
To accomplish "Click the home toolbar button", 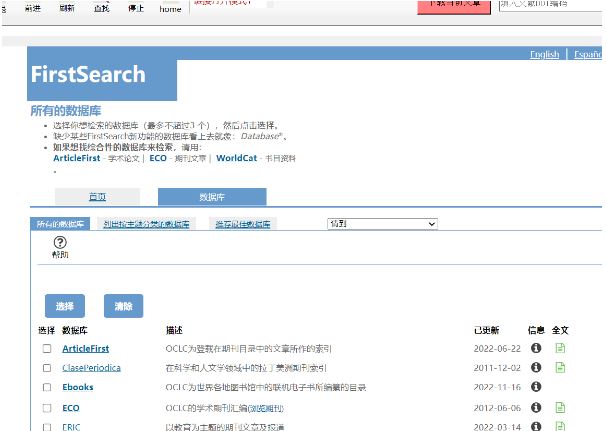I will (x=170, y=9).
